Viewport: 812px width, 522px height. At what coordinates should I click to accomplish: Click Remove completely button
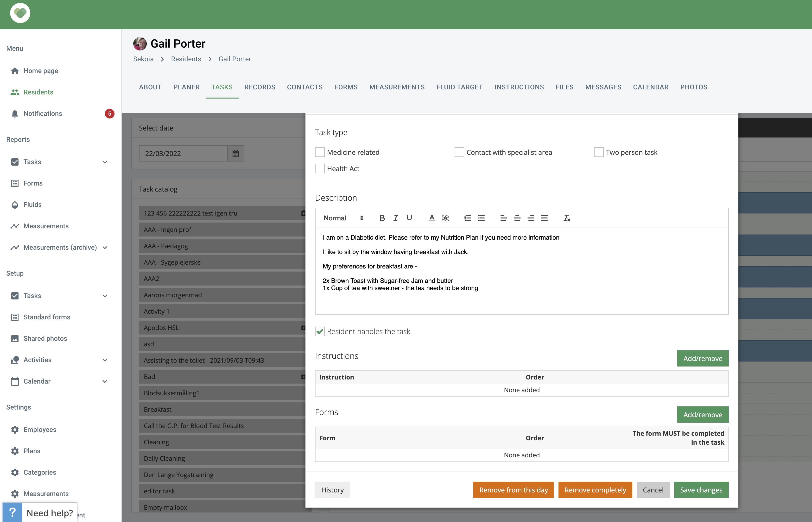point(595,490)
